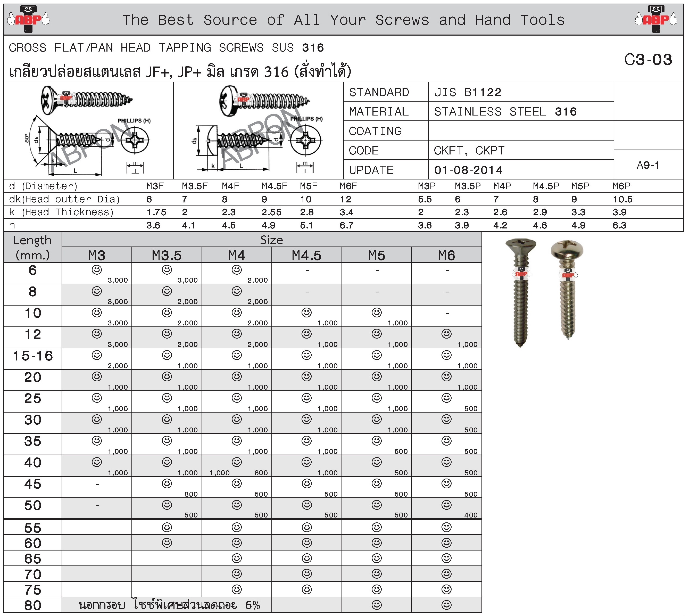Screen dimensions: 690x616
Task: Click the smiley for M5 at length 35
Action: [x=377, y=441]
